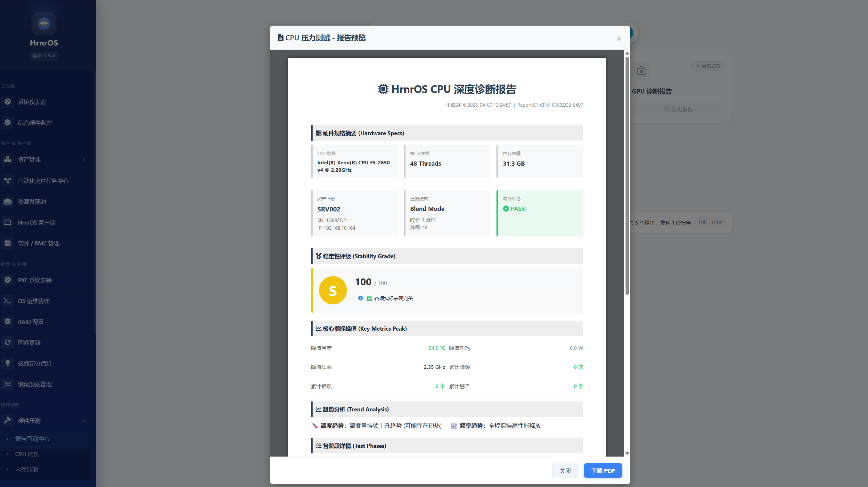Click the OS 运维管理 terminal icon

click(8, 301)
